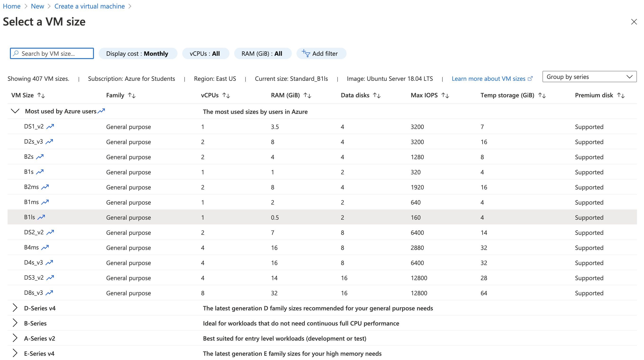Collapse Most used by Azure users group
The height and width of the screenshot is (360, 644).
pos(15,111)
